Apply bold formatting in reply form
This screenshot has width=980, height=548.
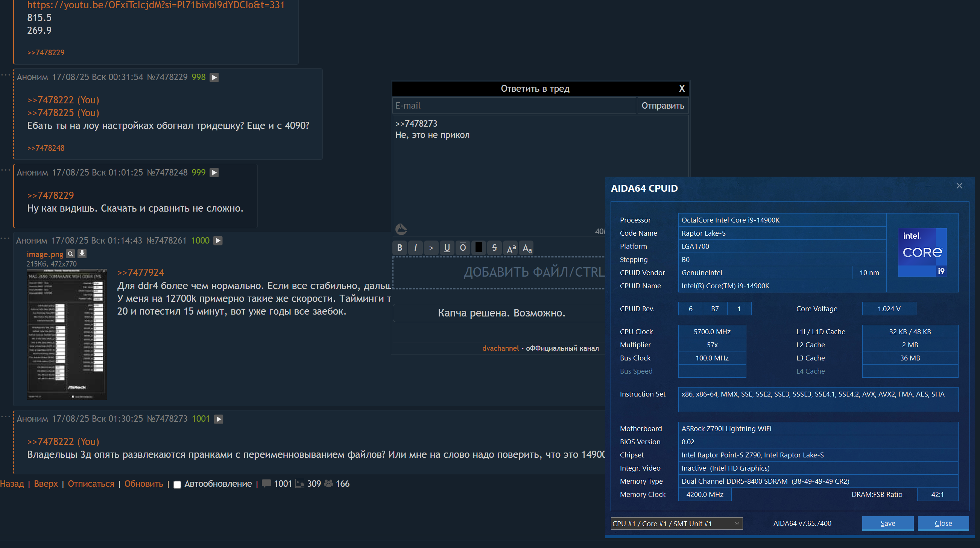(x=400, y=248)
